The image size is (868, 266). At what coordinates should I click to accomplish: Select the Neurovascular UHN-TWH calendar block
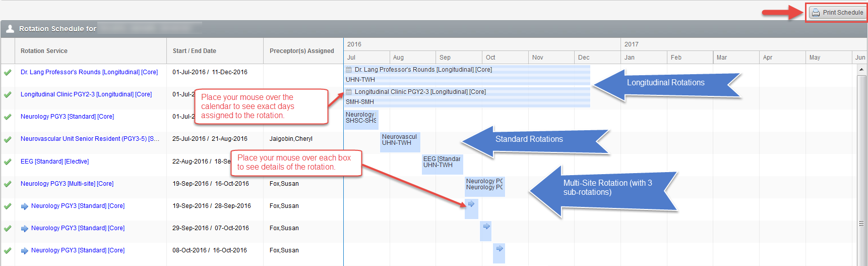[400, 140]
